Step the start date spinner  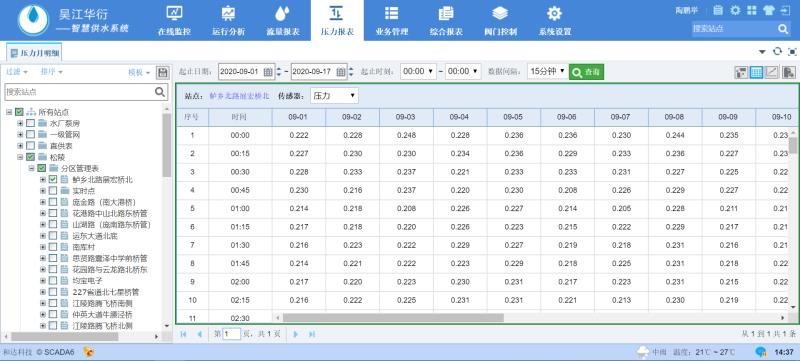tap(279, 72)
